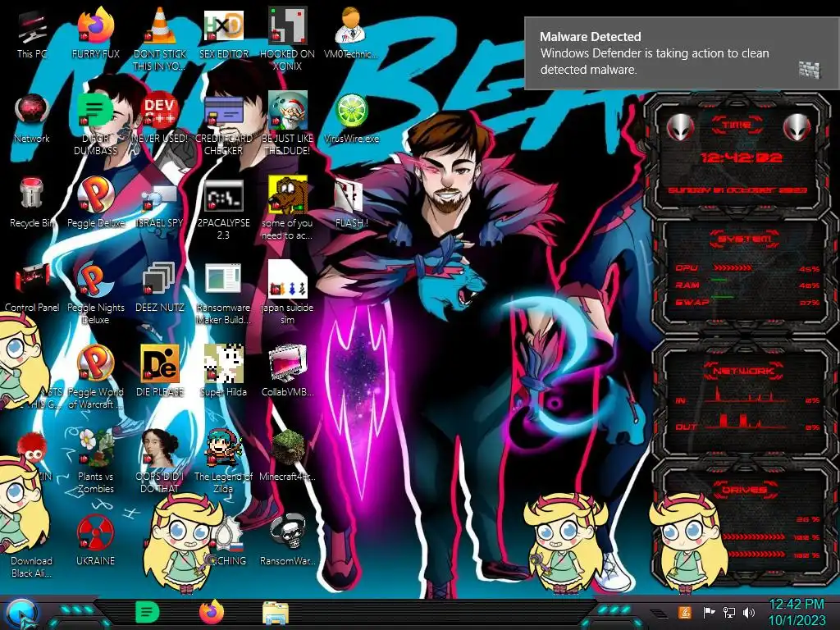Launch Peggle Nights Deluxe
The height and width of the screenshot is (630, 840).
pyautogui.click(x=96, y=294)
